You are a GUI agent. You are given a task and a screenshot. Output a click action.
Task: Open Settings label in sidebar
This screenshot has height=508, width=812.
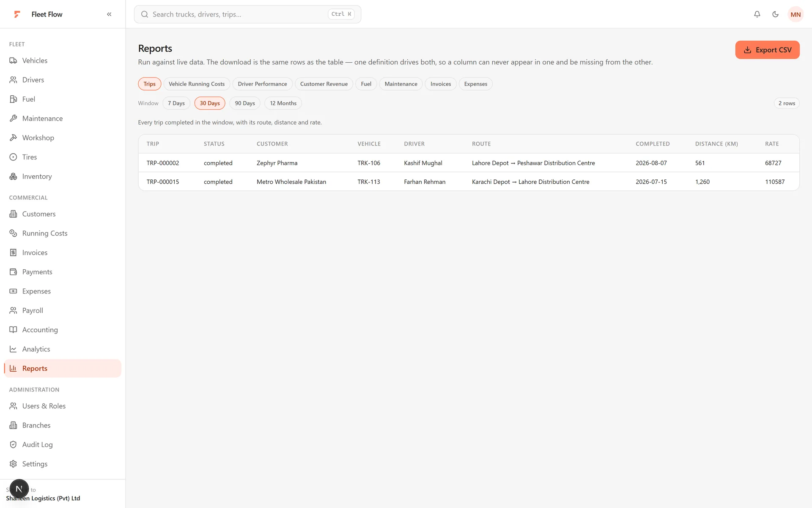click(x=35, y=464)
